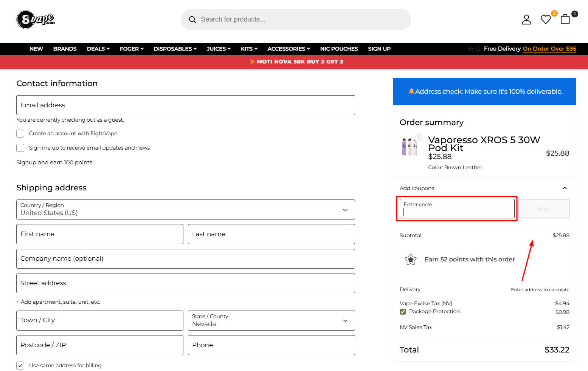Click the search magnifier icon

click(x=192, y=20)
